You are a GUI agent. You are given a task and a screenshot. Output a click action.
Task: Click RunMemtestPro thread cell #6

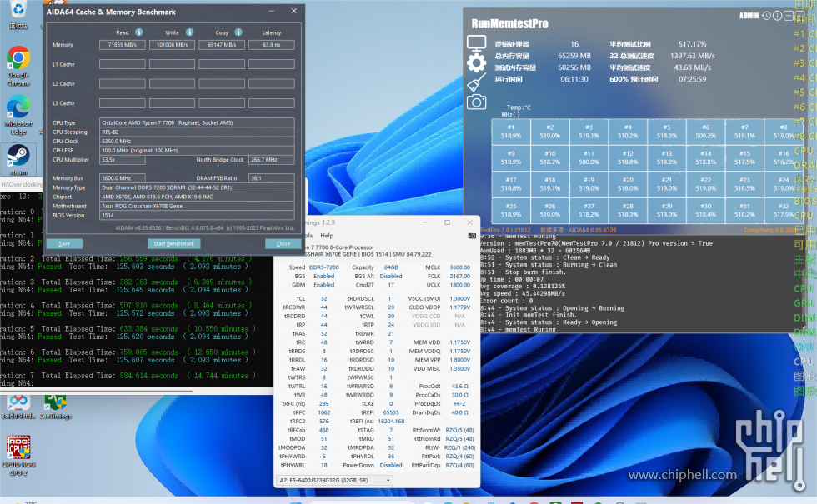pyautogui.click(x=706, y=132)
